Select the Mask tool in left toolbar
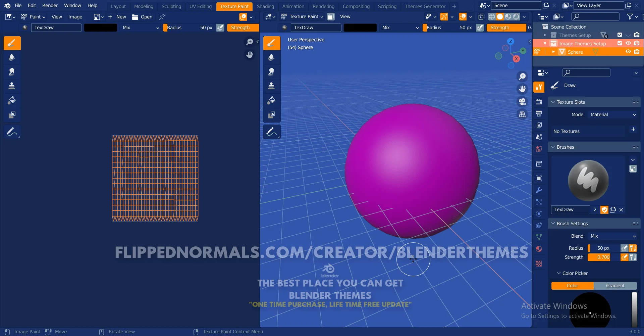This screenshot has width=644, height=336. tap(12, 115)
